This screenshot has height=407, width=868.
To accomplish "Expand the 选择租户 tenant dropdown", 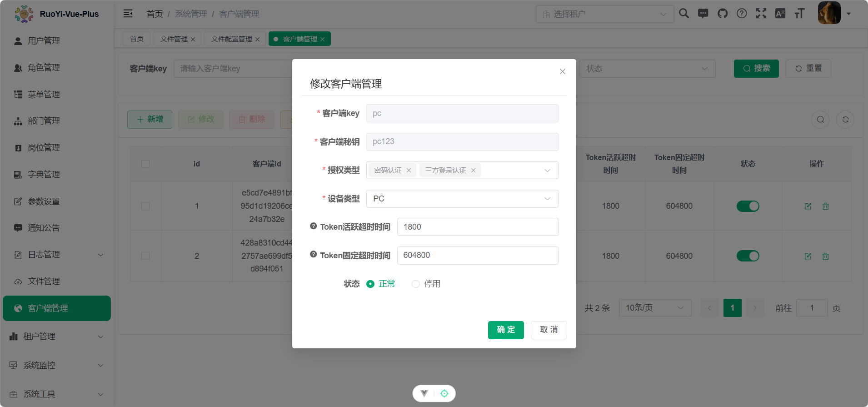I will click(x=604, y=14).
